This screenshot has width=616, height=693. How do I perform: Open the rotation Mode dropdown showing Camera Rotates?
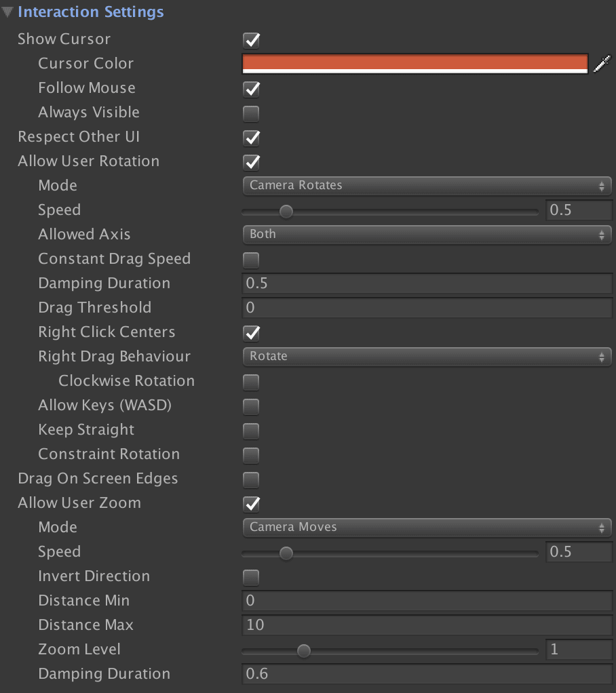coord(427,186)
